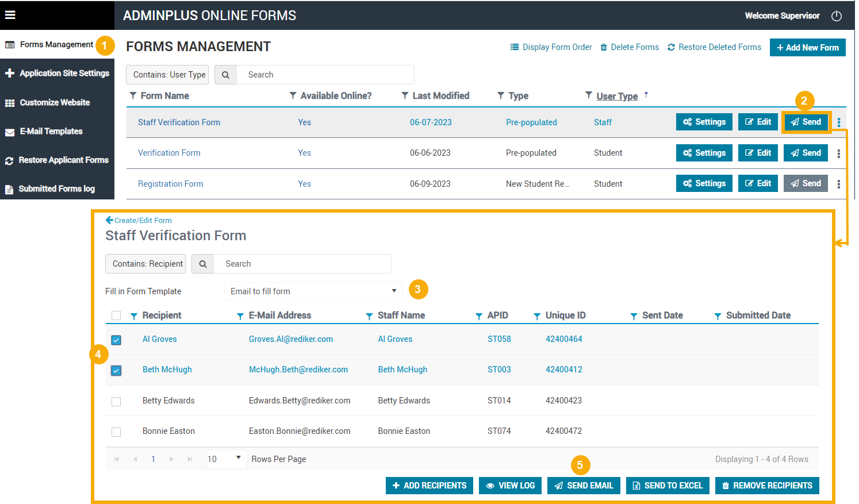Click Display Form Order link
This screenshot has height=504, width=859.
[x=551, y=47]
